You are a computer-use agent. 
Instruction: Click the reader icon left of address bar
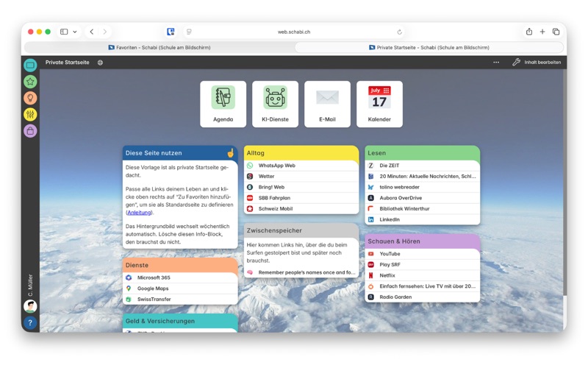pyautogui.click(x=189, y=32)
